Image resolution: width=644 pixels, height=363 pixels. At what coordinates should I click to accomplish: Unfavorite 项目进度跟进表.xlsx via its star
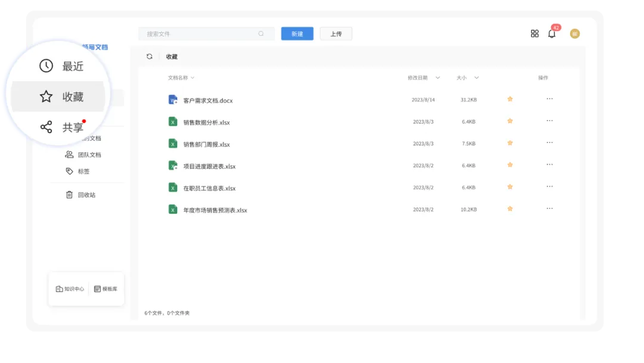510,165
